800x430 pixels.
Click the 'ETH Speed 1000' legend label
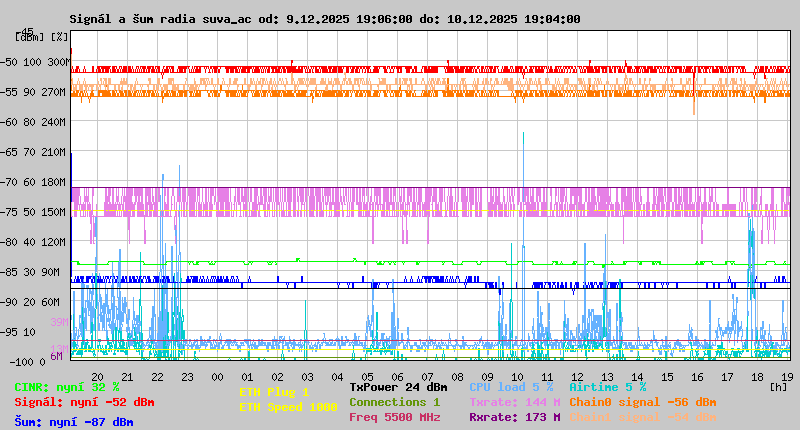tap(288, 407)
